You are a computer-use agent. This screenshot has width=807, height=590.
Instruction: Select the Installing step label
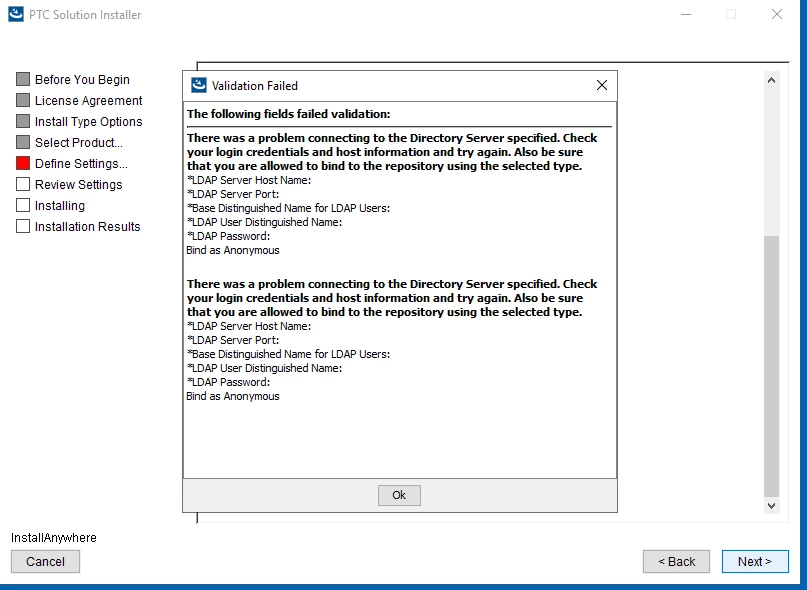60,206
